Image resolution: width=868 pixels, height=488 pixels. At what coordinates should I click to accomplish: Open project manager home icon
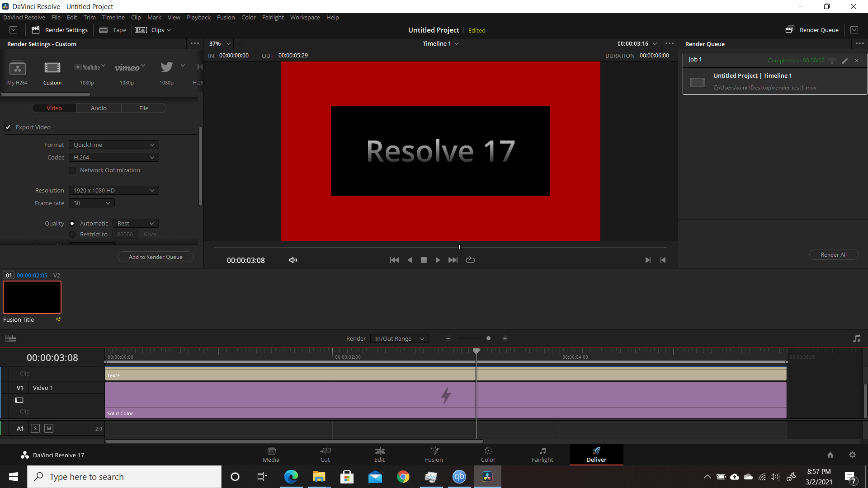click(830, 455)
